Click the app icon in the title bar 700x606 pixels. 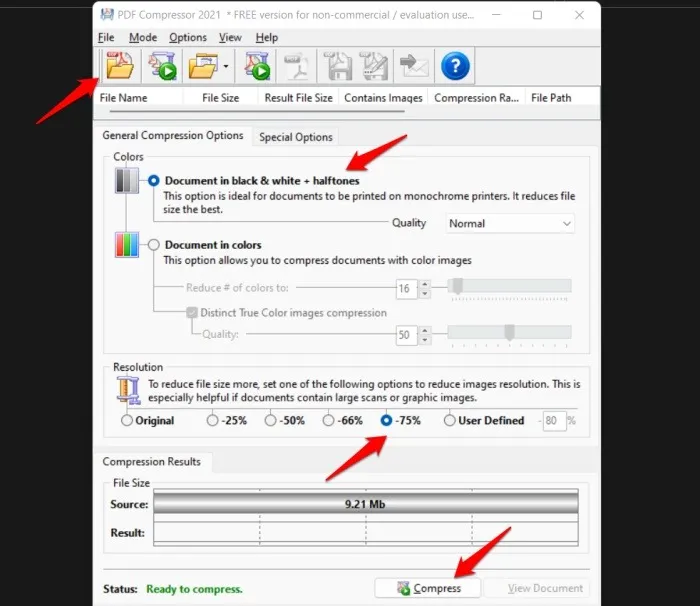107,15
